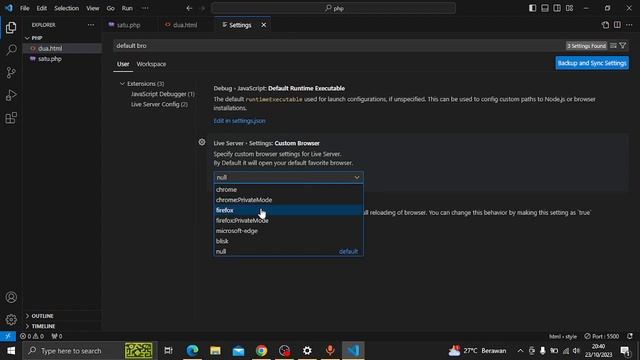Screen dimensions: 640x360
Task: Open the File menu
Action: (x=24, y=8)
